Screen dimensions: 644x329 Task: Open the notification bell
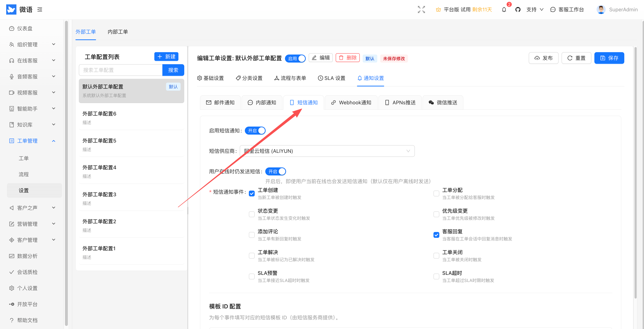click(504, 9)
